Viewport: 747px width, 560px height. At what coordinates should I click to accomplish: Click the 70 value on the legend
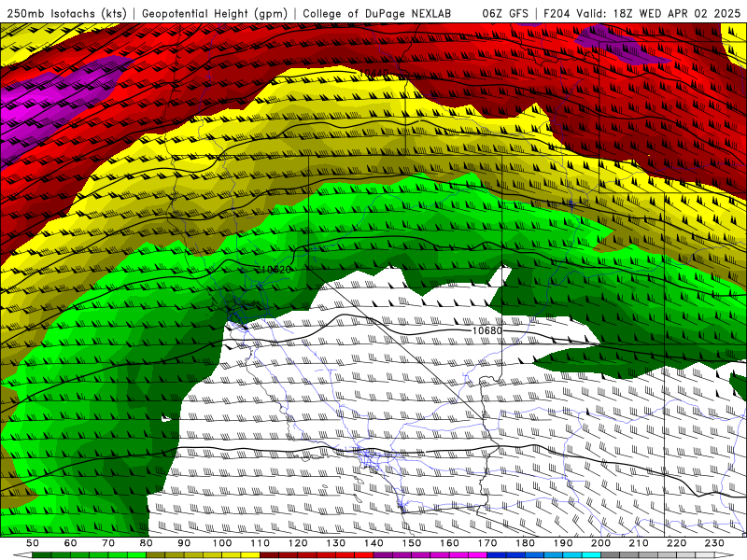[108, 543]
